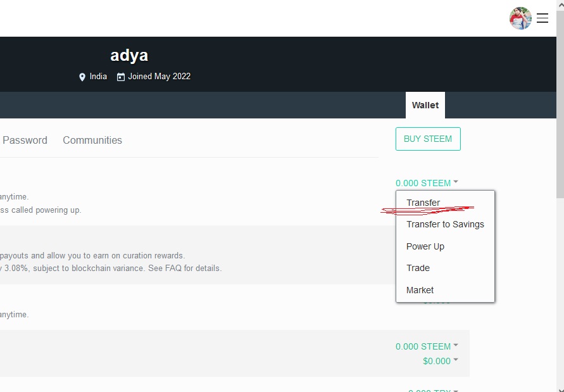Viewport: 564px width, 392px height.
Task: Click the text 'ss called powering up.'
Action: point(41,210)
